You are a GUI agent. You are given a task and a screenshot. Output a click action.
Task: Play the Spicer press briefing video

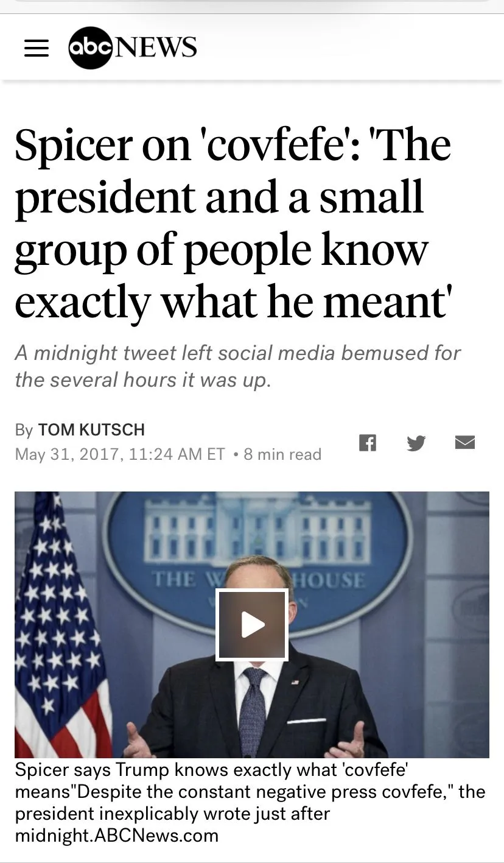click(x=252, y=625)
